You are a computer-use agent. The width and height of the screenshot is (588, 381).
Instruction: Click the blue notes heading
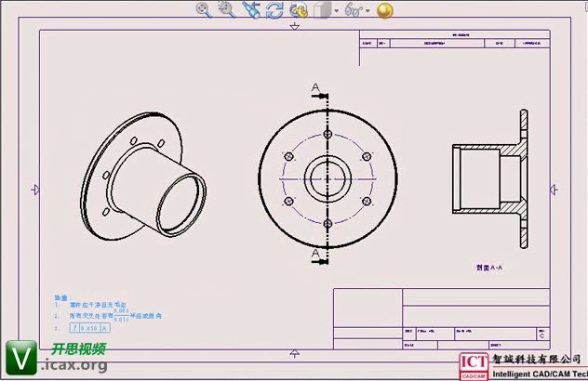[61, 298]
